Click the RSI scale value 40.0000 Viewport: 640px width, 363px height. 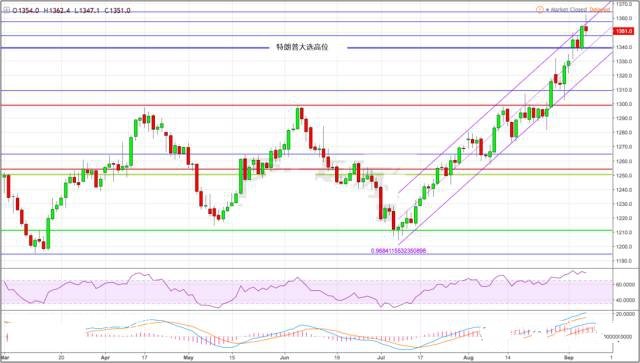point(625,300)
